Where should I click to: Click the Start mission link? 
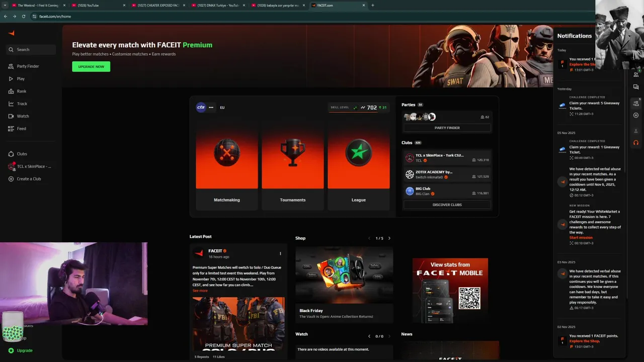pos(581,237)
